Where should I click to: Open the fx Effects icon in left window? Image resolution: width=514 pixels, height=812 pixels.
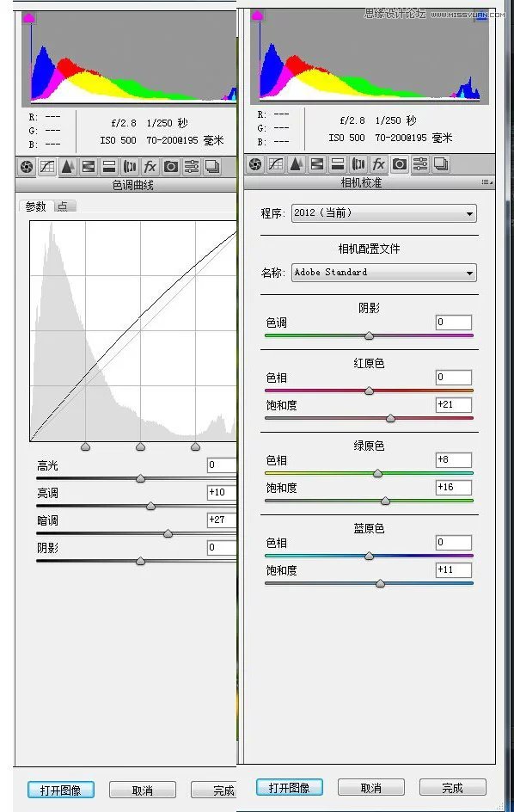(x=150, y=167)
